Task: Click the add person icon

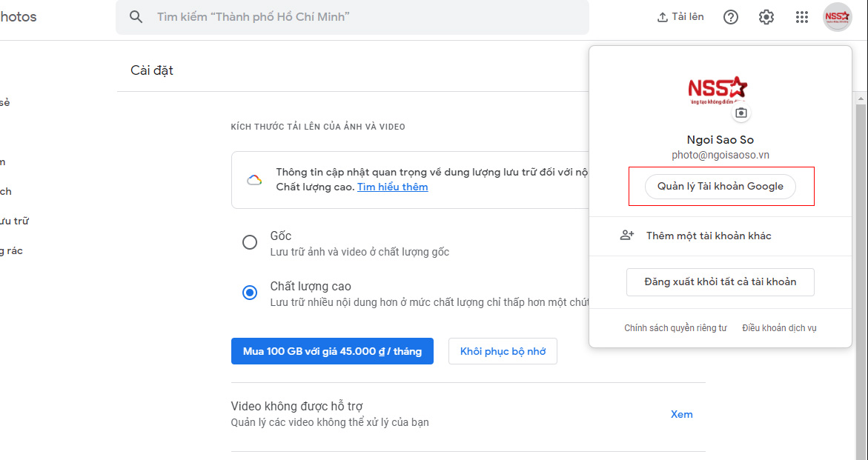Action: click(x=627, y=236)
